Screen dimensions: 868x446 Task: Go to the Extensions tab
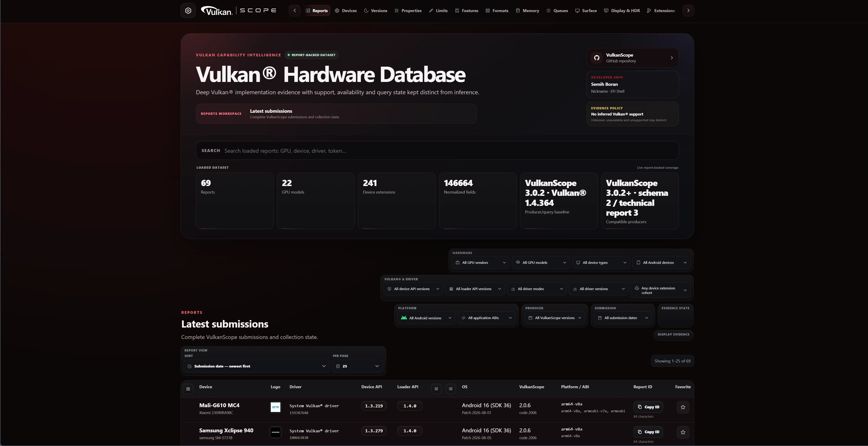pyautogui.click(x=661, y=10)
